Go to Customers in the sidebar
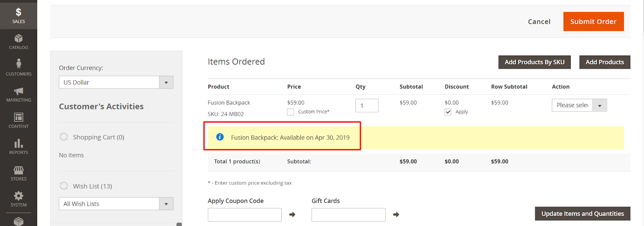The width and height of the screenshot is (644, 226). point(19,68)
